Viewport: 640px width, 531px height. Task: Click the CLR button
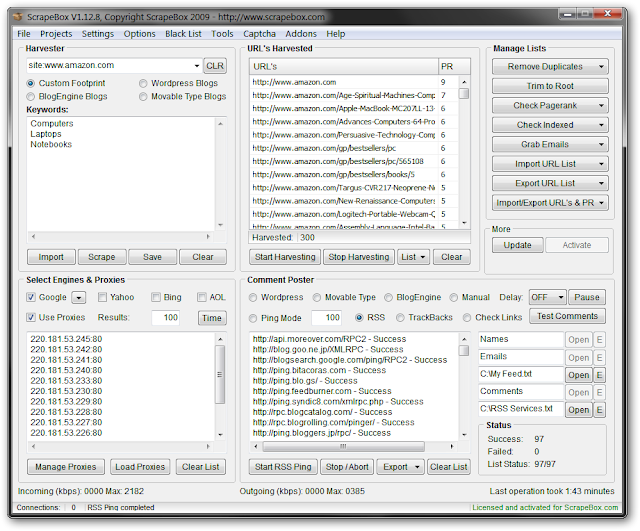tap(215, 66)
